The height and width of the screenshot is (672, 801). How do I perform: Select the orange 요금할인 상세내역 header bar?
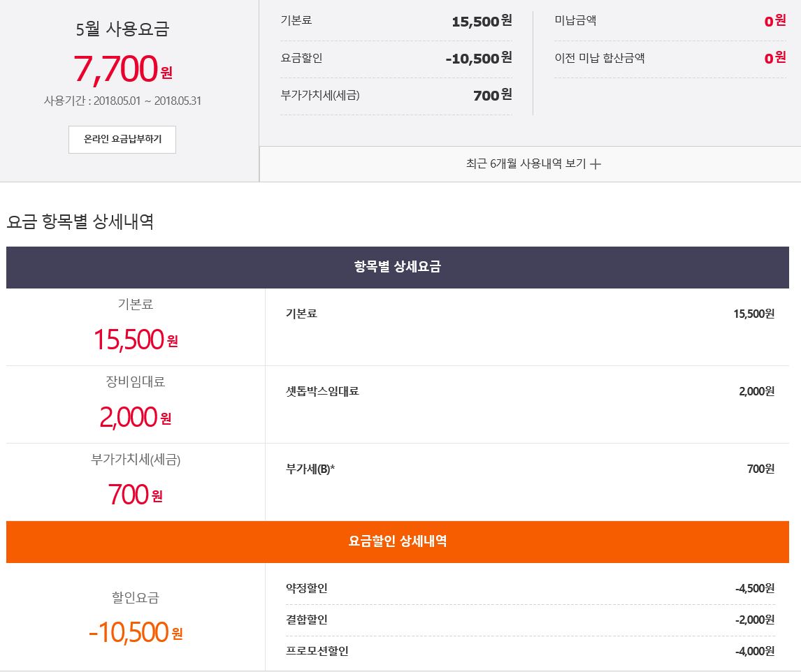tap(397, 541)
